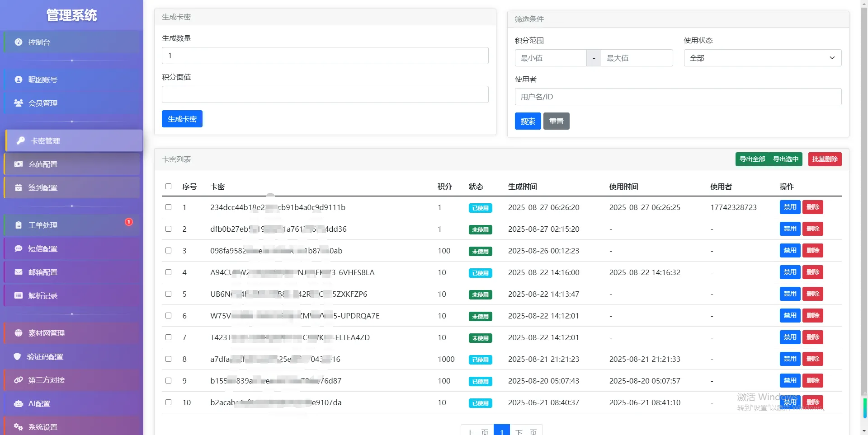
Task: Click the 会员管理 users icon
Action: [x=19, y=103]
